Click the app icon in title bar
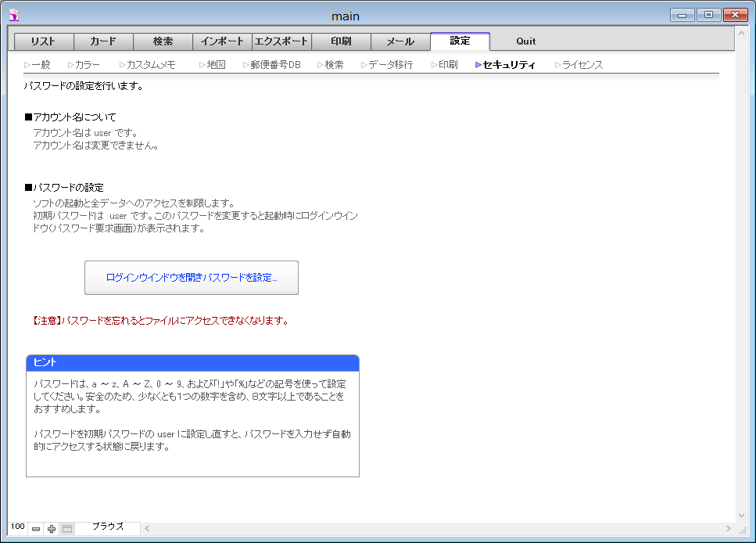This screenshot has height=543, width=756. pos(13,15)
